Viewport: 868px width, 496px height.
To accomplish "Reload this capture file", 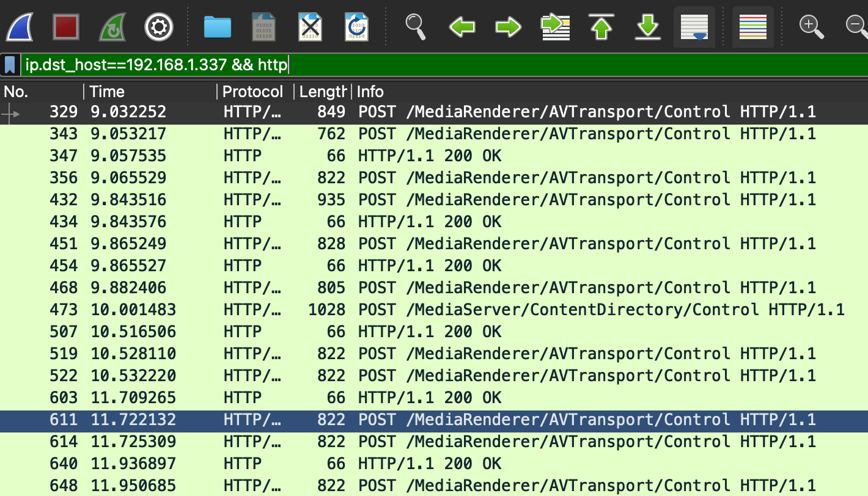I will 356,27.
